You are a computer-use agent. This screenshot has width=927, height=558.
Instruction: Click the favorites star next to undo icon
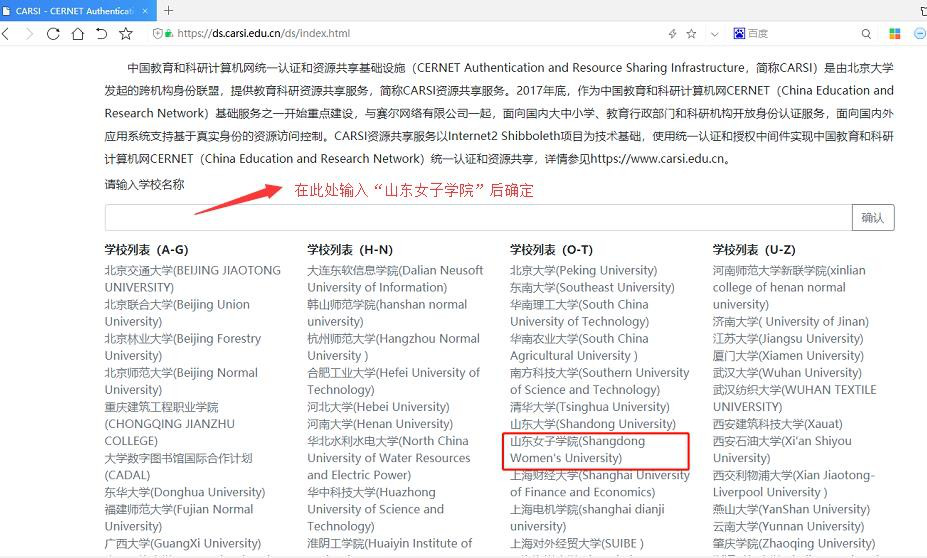[x=126, y=33]
